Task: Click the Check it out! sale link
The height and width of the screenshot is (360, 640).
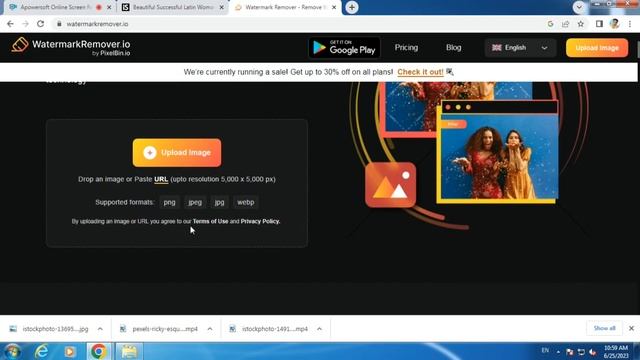Action: [420, 72]
